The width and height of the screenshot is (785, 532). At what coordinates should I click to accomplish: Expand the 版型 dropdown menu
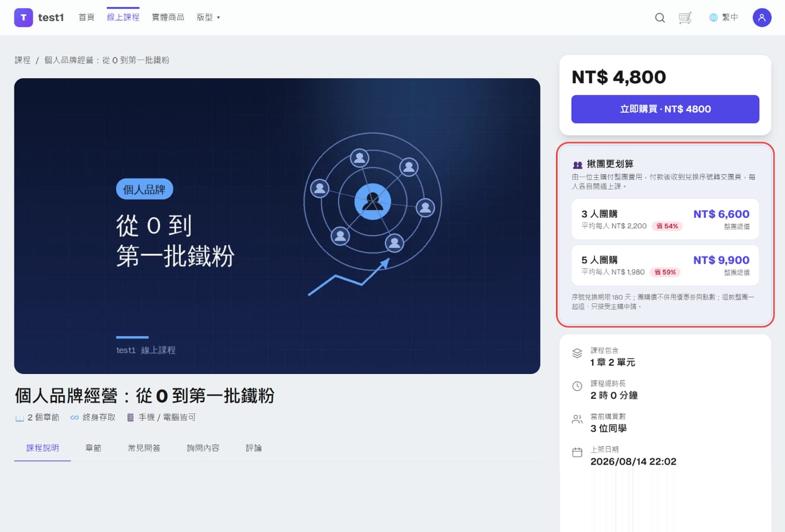click(208, 18)
